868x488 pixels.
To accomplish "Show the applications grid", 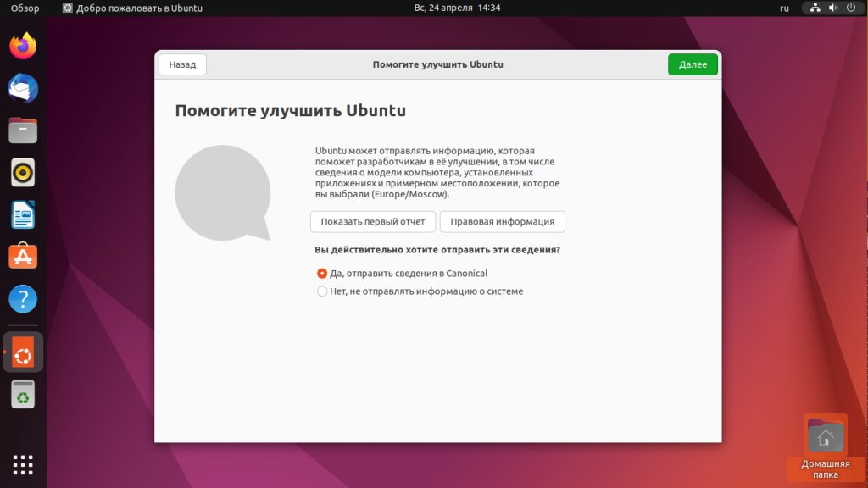I will coord(23,464).
